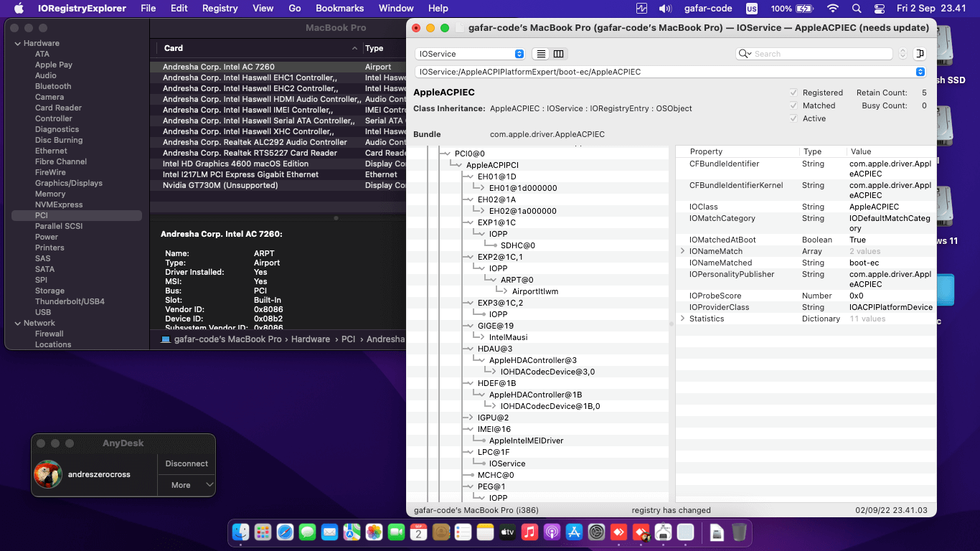The height and width of the screenshot is (551, 980).
Task: Collapse the AppleACPIPCI tree node
Action: pyautogui.click(x=459, y=165)
